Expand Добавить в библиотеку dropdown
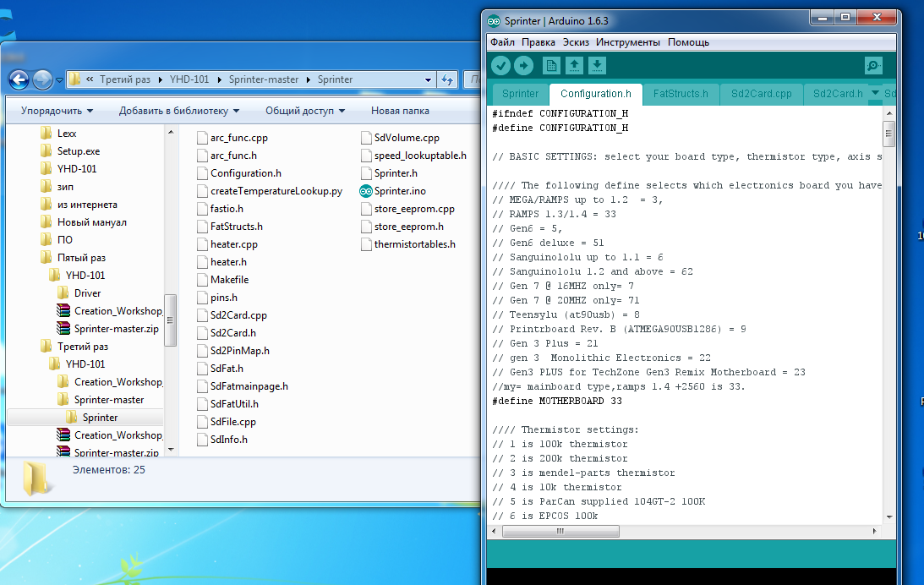The height and width of the screenshot is (585, 924). pos(178,111)
